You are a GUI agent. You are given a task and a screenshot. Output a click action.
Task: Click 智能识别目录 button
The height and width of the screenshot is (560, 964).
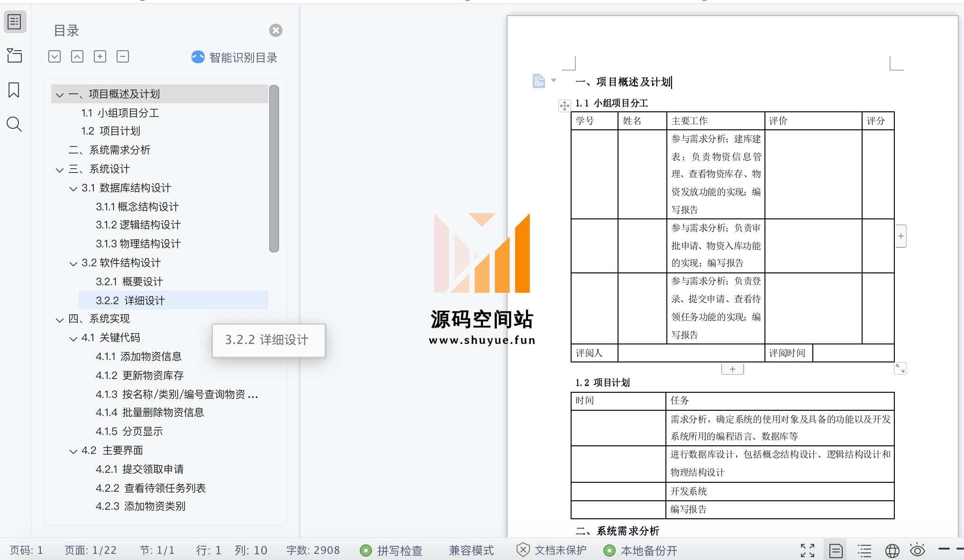click(234, 57)
